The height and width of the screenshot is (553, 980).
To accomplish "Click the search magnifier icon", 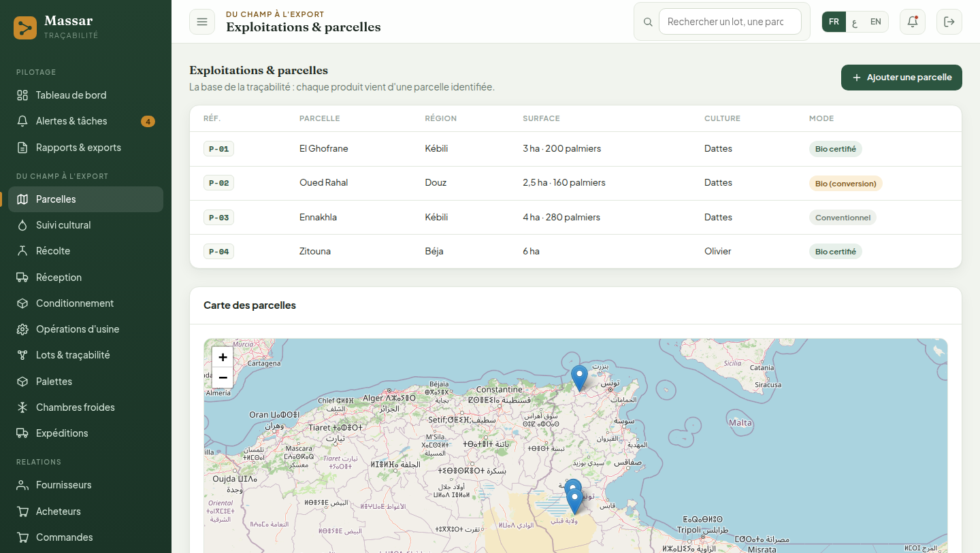I will point(648,22).
